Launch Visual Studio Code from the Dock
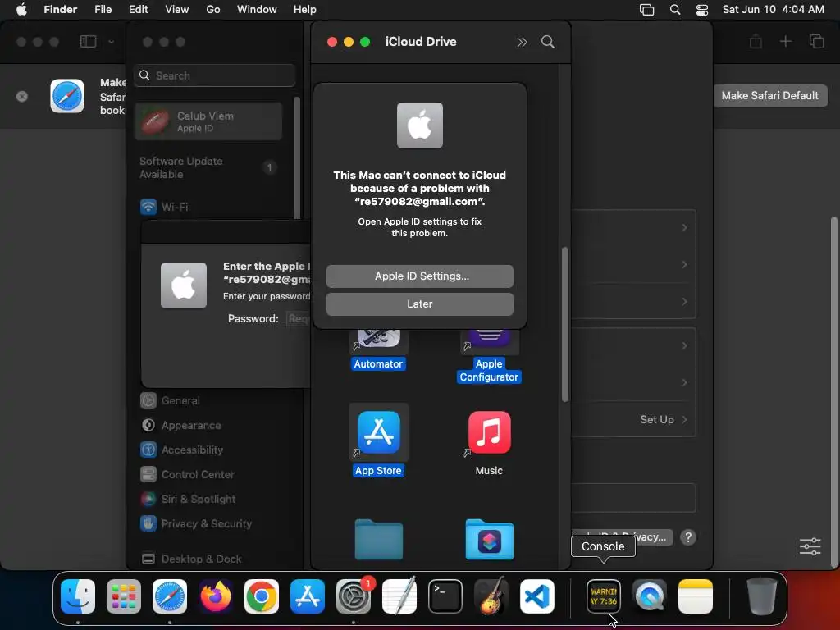 (x=537, y=596)
